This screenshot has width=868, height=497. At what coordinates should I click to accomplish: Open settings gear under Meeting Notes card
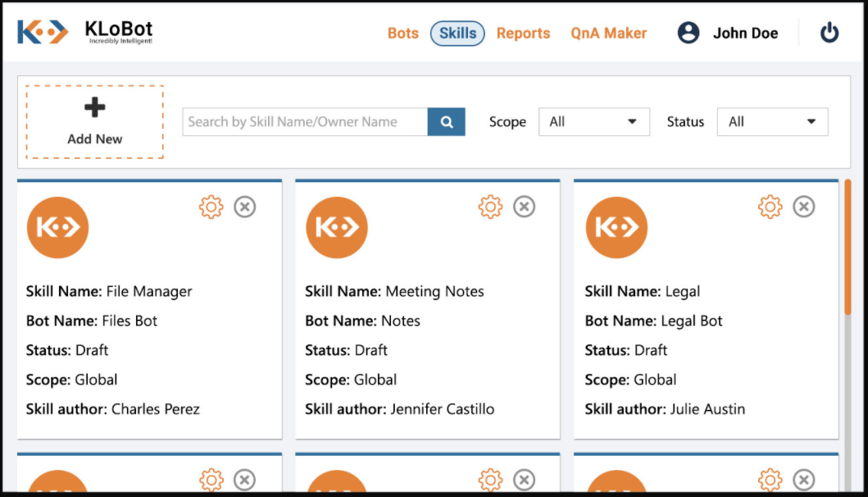tap(490, 480)
